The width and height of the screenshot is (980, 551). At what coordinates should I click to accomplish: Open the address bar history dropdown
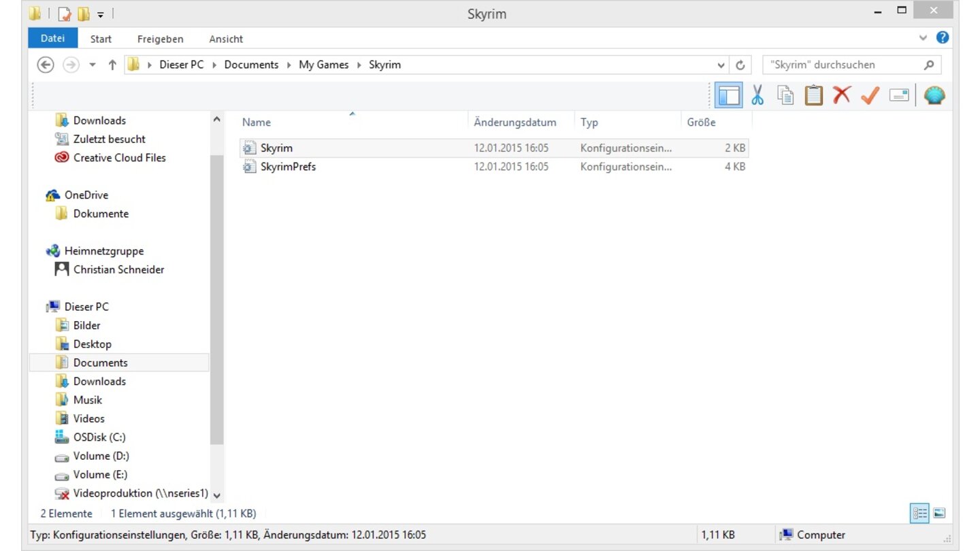pos(721,65)
